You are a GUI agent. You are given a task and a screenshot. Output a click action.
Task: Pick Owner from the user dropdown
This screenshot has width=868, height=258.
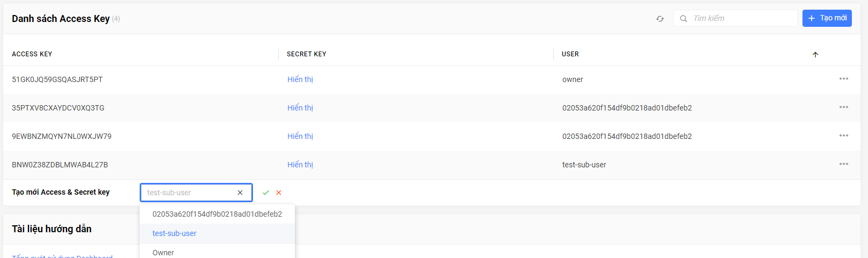coord(217,252)
